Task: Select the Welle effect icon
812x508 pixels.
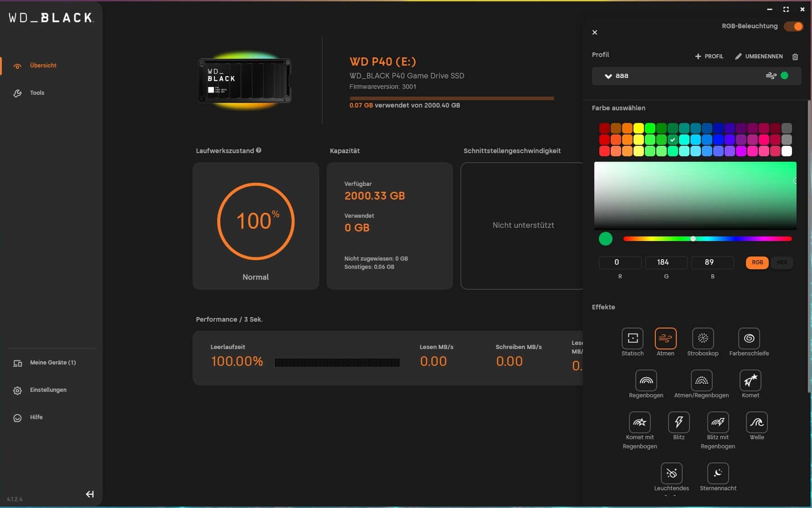Action: pyautogui.click(x=756, y=422)
